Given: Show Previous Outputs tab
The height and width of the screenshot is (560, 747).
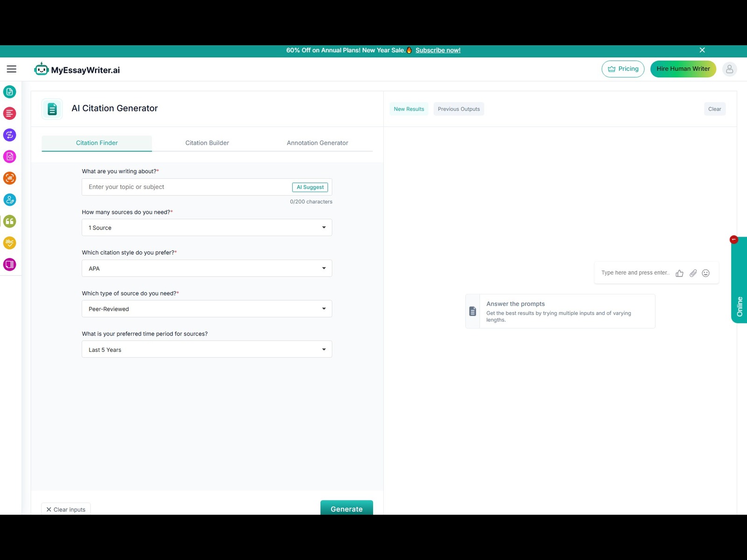Looking at the screenshot, I should (459, 109).
